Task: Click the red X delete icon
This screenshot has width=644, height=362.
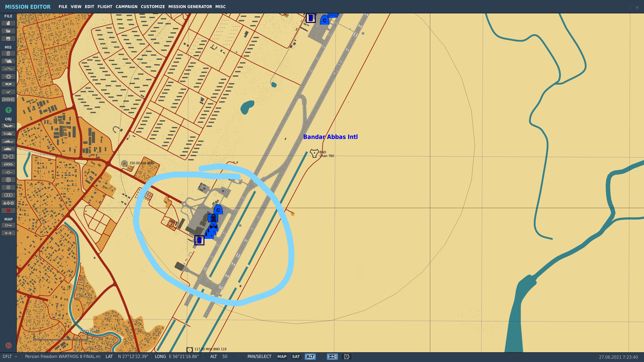Action: pos(8,211)
